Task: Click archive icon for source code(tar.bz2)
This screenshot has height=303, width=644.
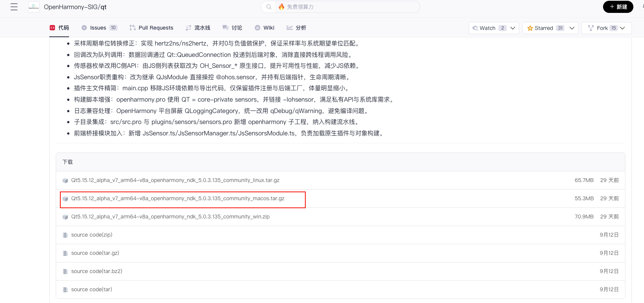Action: point(65,272)
